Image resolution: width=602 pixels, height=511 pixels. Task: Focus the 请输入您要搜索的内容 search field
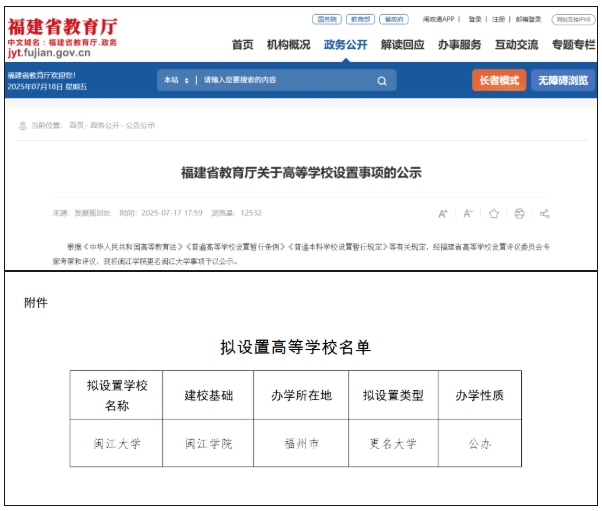285,80
